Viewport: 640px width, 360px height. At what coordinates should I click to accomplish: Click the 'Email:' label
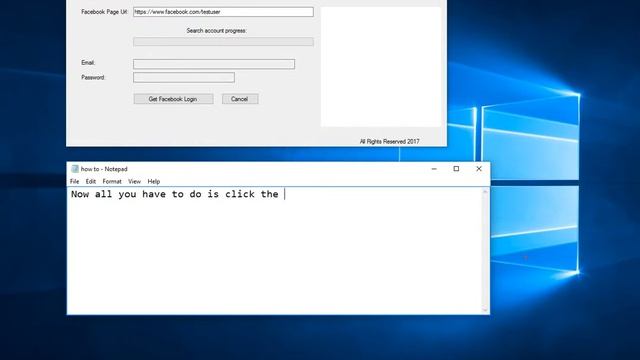click(x=88, y=62)
